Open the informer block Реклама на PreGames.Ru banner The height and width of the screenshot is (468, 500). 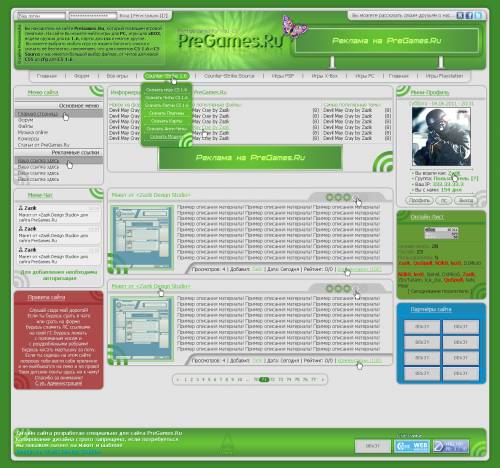click(x=250, y=157)
